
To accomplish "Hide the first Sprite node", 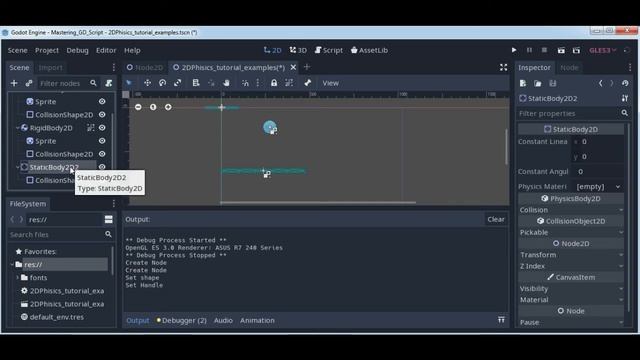I will coord(102,101).
